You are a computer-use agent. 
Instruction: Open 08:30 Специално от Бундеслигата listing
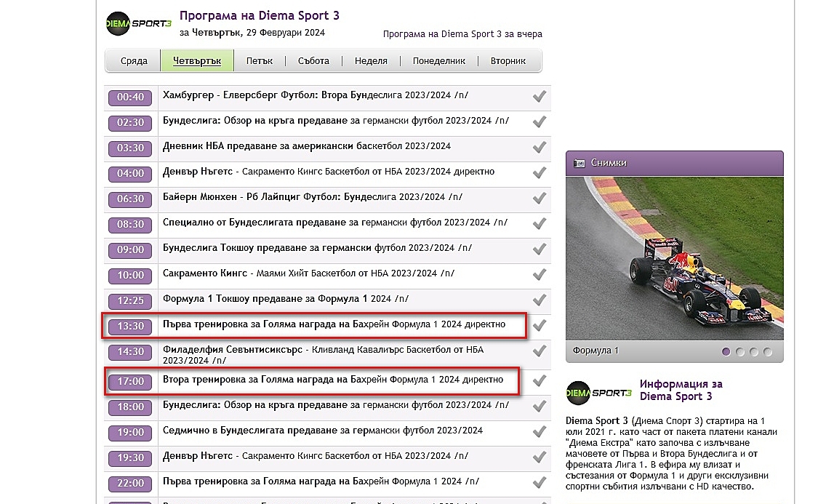[335, 223]
